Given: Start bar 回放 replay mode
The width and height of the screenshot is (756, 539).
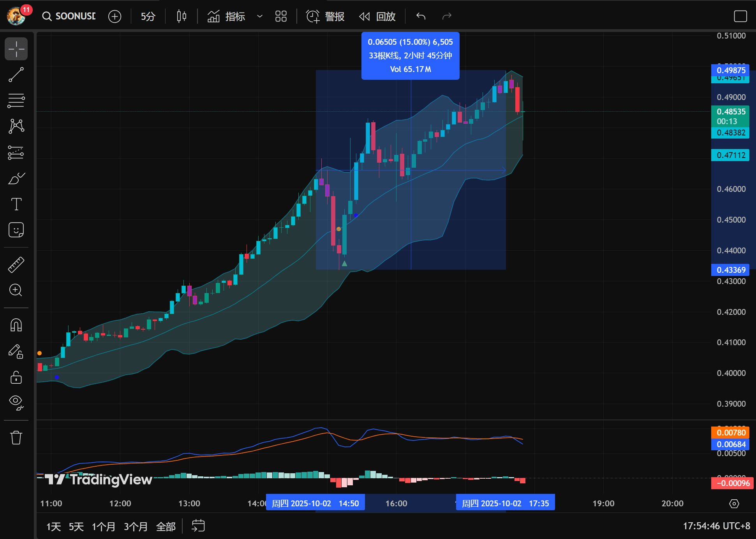Looking at the screenshot, I should click(377, 16).
